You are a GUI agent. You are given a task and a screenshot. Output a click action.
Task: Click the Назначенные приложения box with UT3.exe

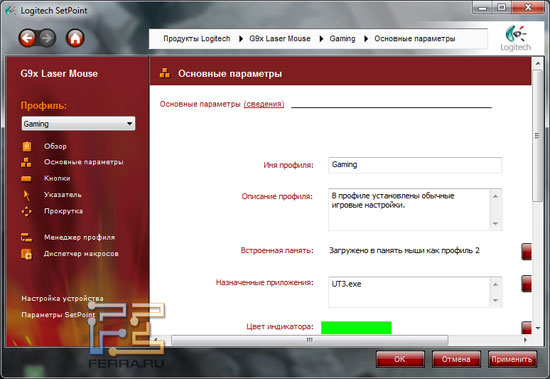click(409, 292)
